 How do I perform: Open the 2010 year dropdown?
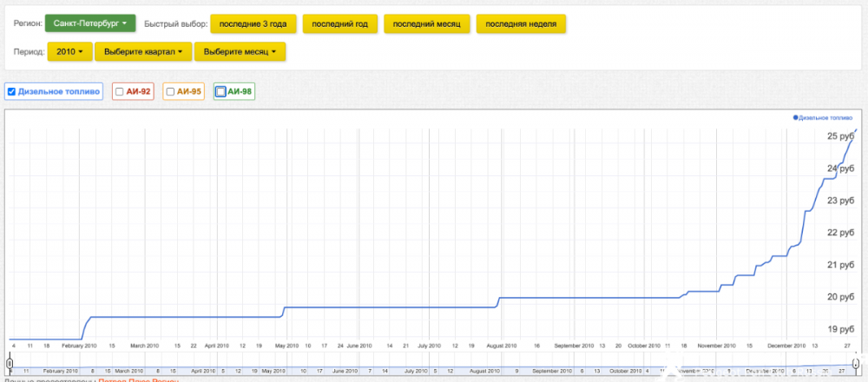(x=69, y=52)
